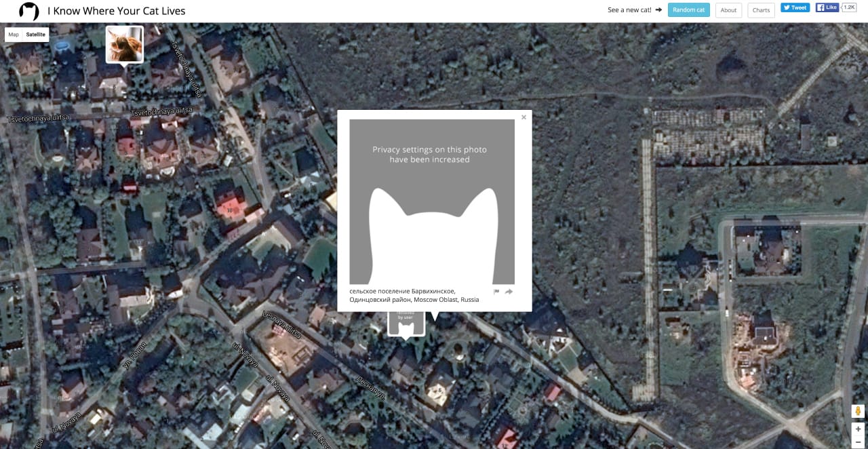Enable Satellite view mode

[x=35, y=34]
